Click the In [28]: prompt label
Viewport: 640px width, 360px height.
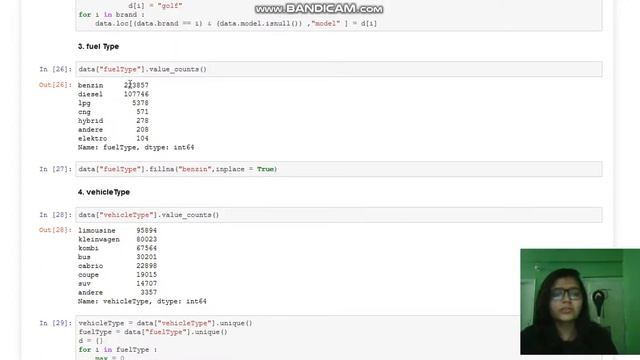click(55, 215)
